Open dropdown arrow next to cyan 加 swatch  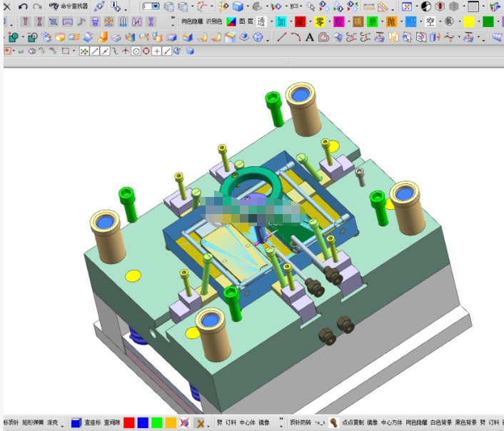point(291,22)
